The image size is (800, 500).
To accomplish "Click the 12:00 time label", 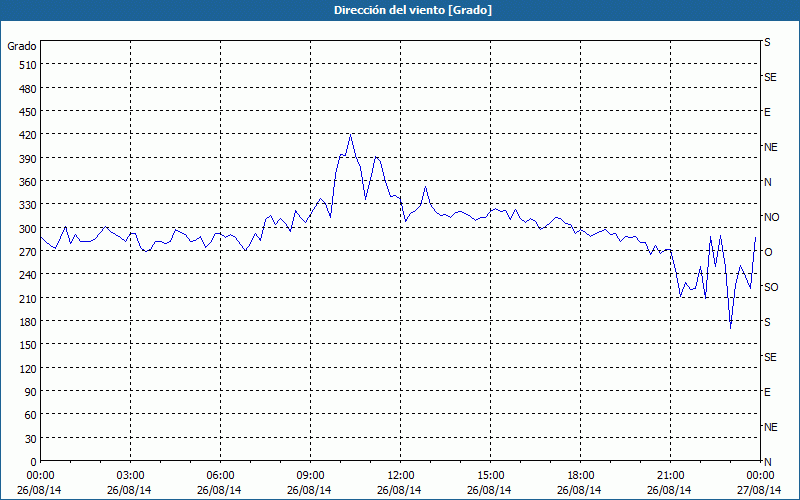I will click(401, 476).
